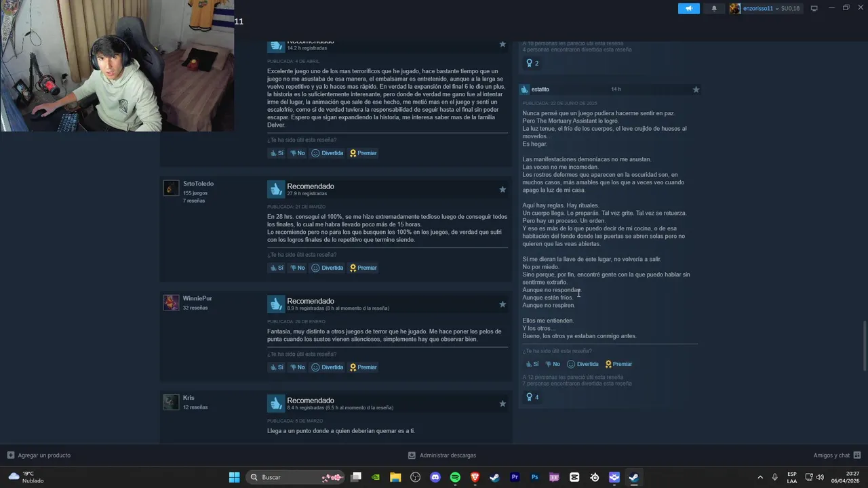Click Premiar on SrtoToledo's review

click(363, 268)
